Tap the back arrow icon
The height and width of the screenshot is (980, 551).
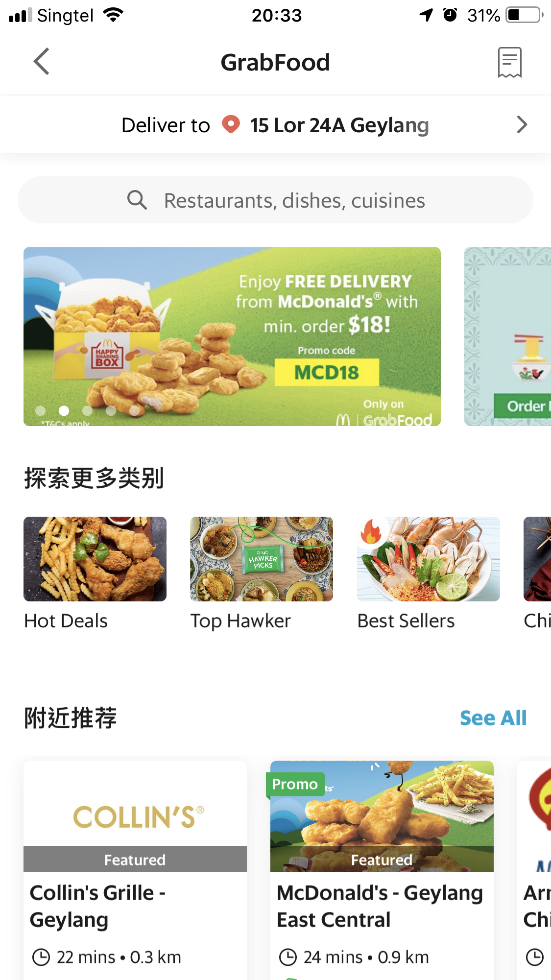click(x=42, y=62)
